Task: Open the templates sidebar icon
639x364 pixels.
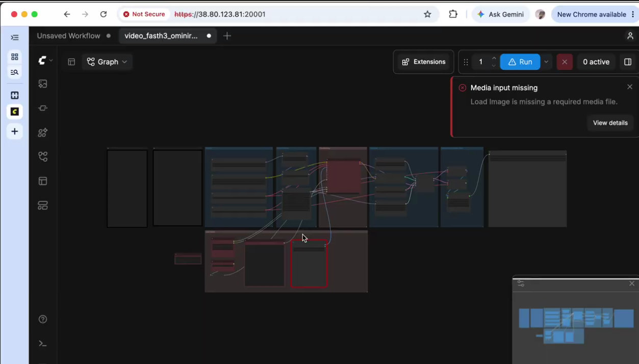Action: pos(43,181)
